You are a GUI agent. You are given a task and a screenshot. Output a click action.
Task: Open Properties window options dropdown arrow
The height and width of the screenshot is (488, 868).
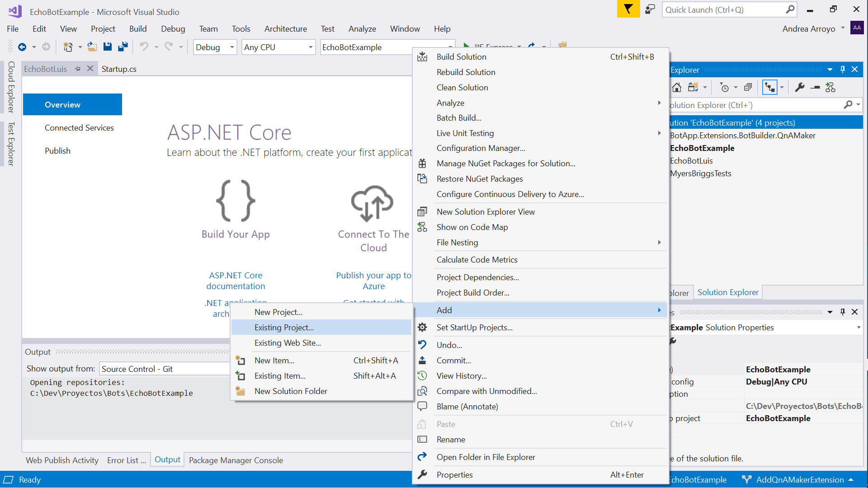[x=830, y=312]
